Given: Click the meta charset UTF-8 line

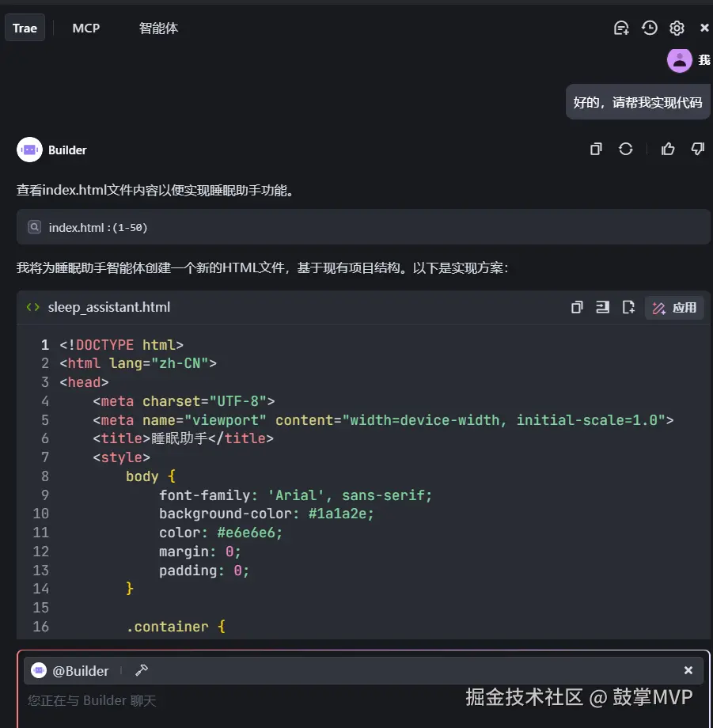Looking at the screenshot, I should [x=184, y=401].
